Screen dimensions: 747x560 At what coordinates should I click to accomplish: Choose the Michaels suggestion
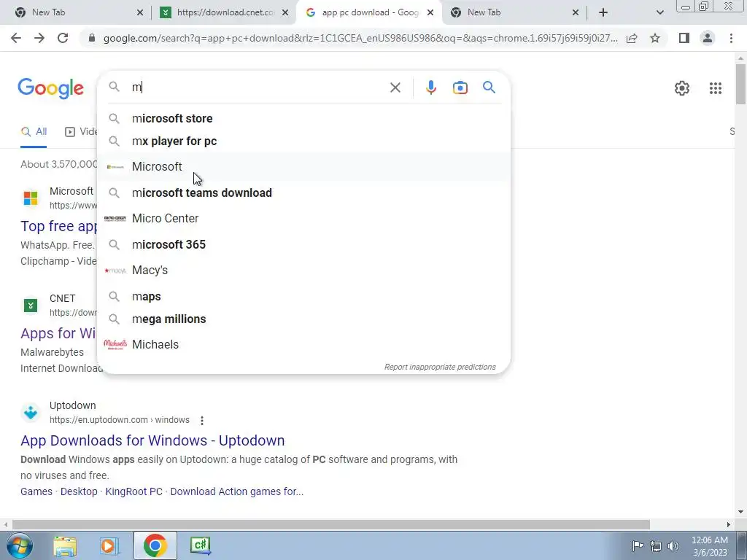304,345
